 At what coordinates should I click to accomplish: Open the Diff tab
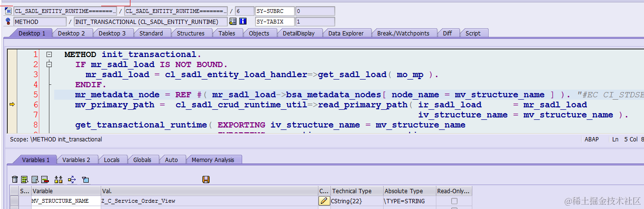tap(447, 33)
